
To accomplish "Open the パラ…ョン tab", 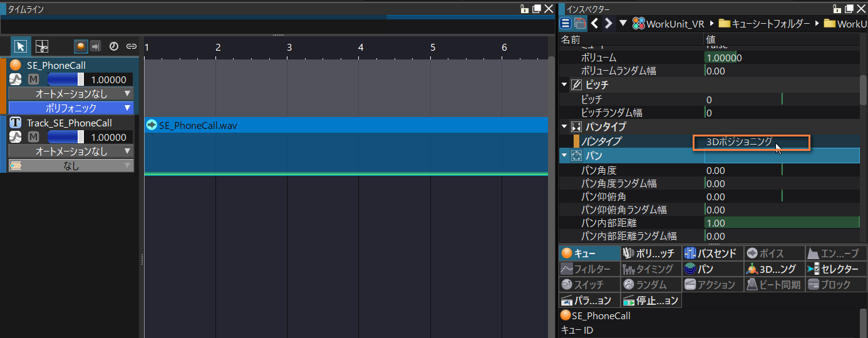I will coord(589,300).
